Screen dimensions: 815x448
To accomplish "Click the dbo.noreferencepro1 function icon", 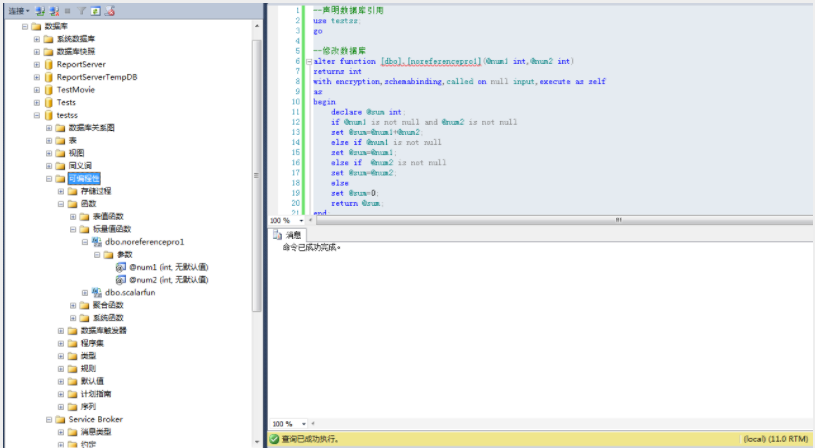I will tap(97, 242).
